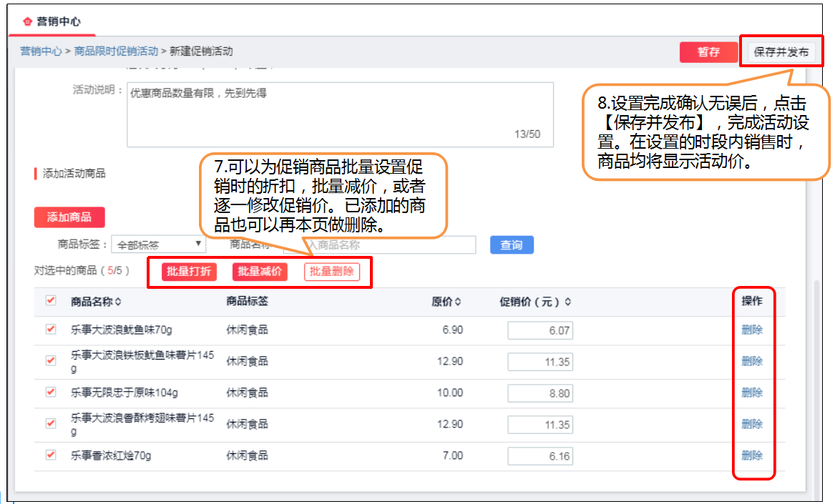This screenshot has width=835, height=504.
Task: Click the 暂存 button
Action: pos(708,51)
